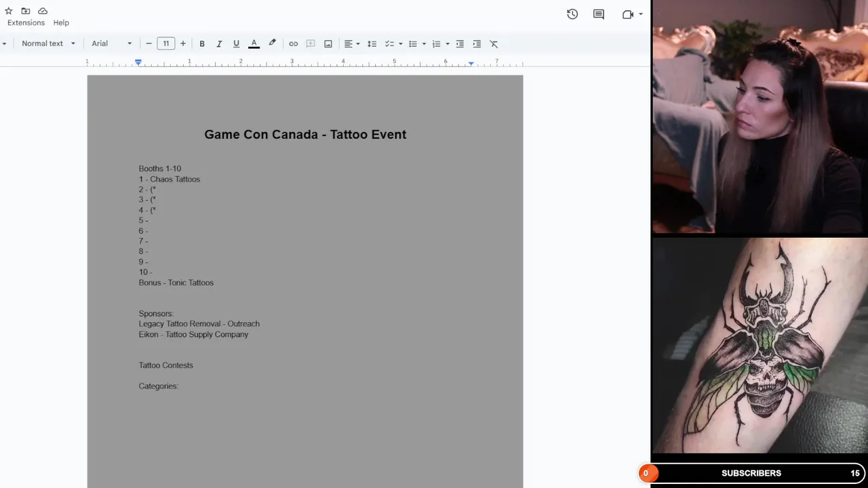
Task: Click 'Bonus - Tonic Tattoos' line
Action: tap(176, 283)
